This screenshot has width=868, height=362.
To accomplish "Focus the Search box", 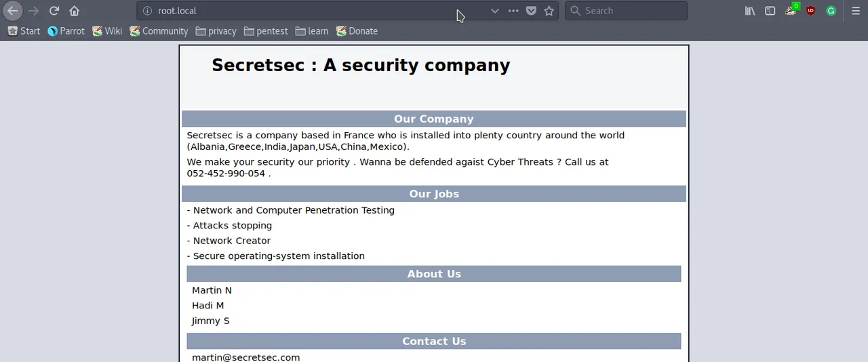I will (626, 11).
